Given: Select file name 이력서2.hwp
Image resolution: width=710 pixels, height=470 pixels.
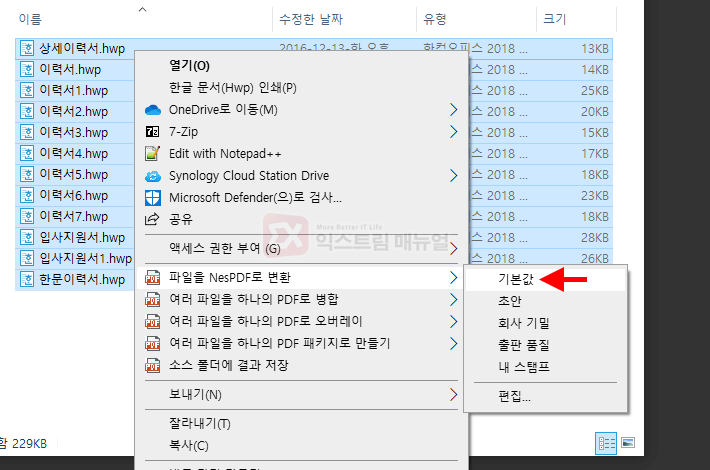Looking at the screenshot, I should pyautogui.click(x=74, y=111).
